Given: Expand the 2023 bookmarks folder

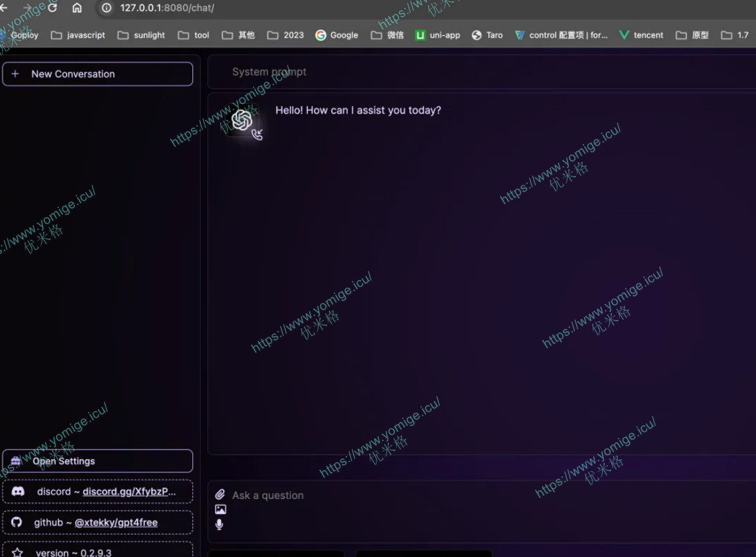Looking at the screenshot, I should 285,35.
